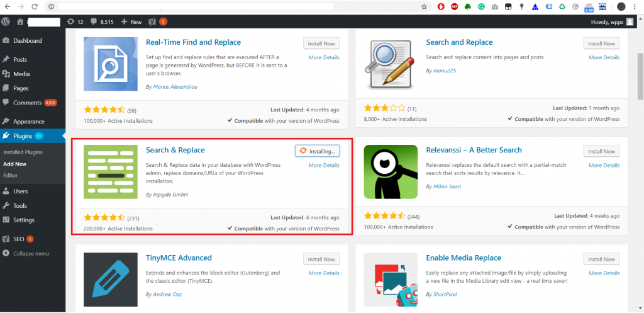Click the green Search & Replace plugin icon
644x313 pixels.
click(x=111, y=171)
